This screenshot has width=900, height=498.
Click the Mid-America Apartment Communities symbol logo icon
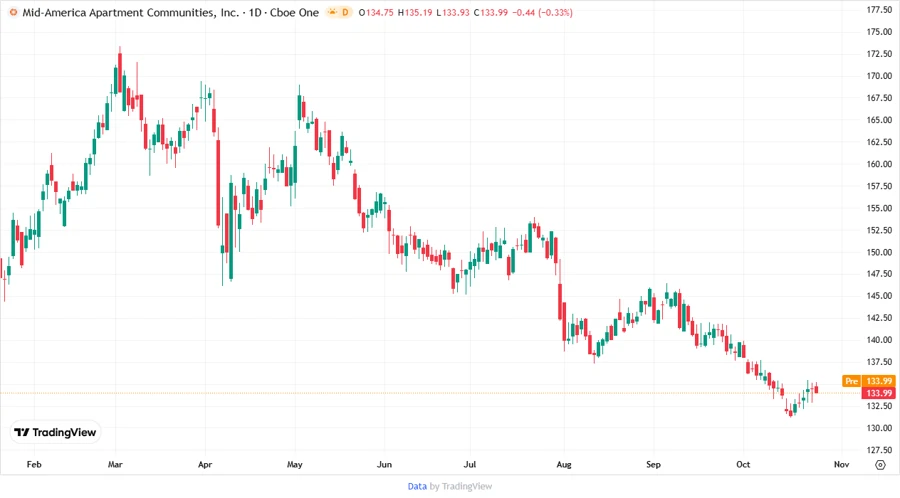click(x=13, y=12)
